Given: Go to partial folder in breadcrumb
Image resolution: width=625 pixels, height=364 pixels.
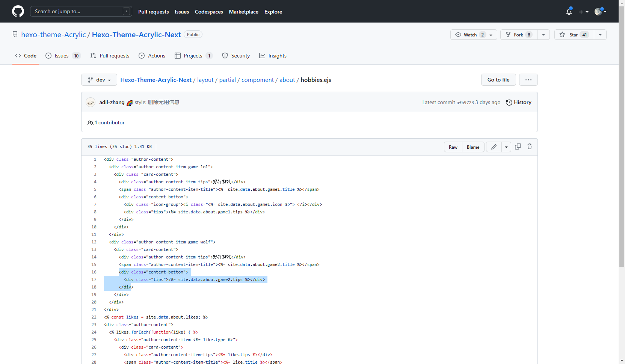Looking at the screenshot, I should pos(228,80).
